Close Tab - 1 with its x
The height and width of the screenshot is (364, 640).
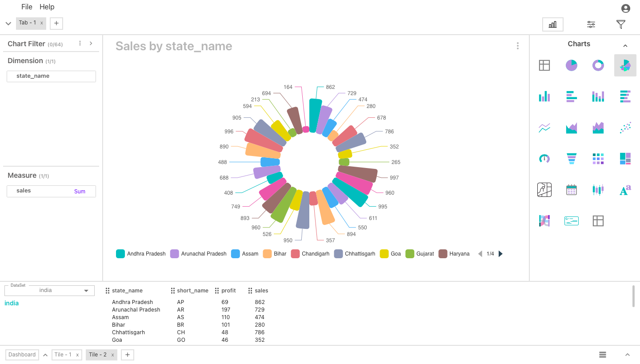42,23
